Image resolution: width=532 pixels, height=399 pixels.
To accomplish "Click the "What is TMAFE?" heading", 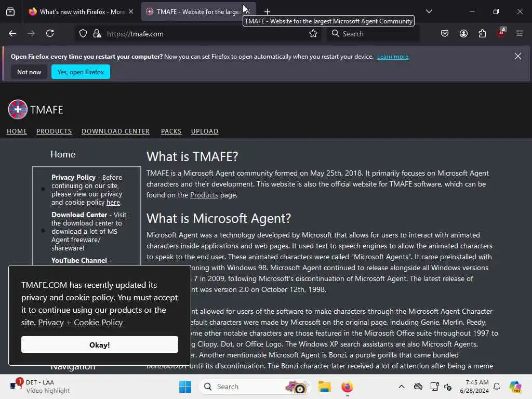I will pos(192,156).
